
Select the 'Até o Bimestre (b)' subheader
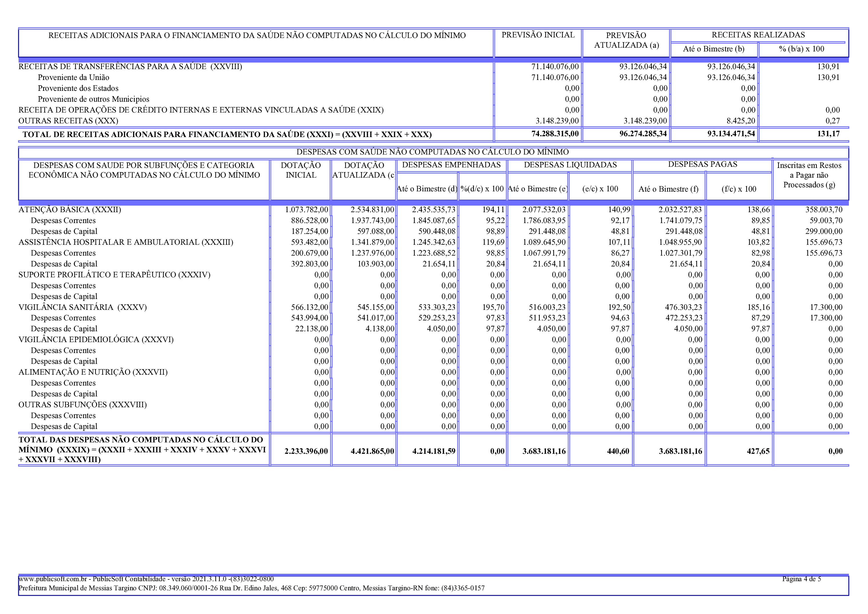[x=713, y=49]
